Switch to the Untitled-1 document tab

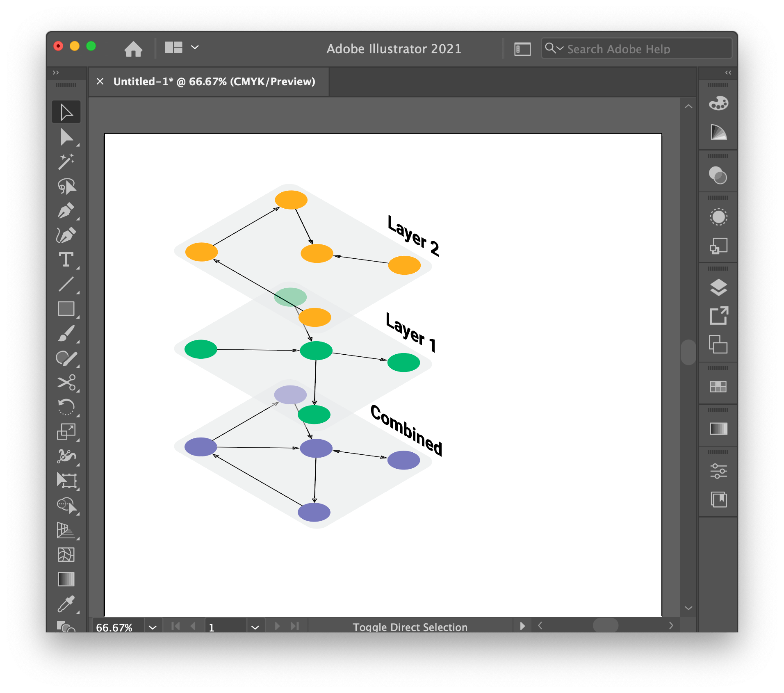click(214, 82)
